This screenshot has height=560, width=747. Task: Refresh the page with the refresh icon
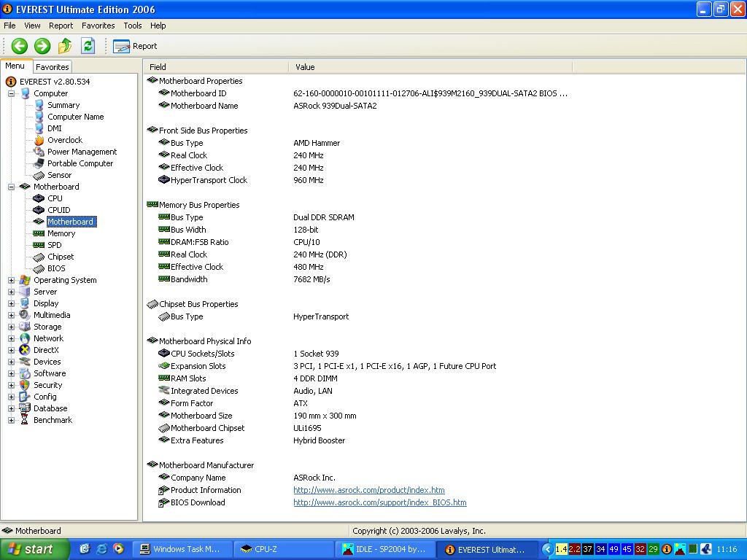coord(88,46)
